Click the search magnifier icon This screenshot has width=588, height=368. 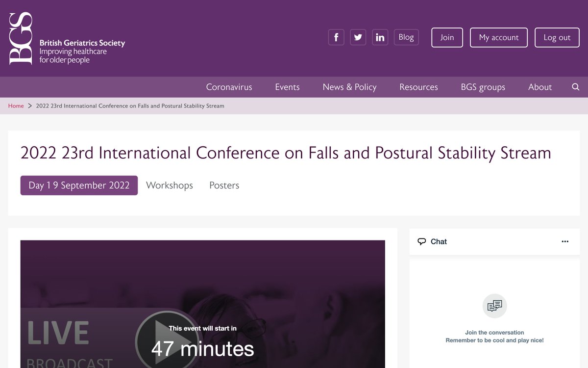pyautogui.click(x=576, y=87)
